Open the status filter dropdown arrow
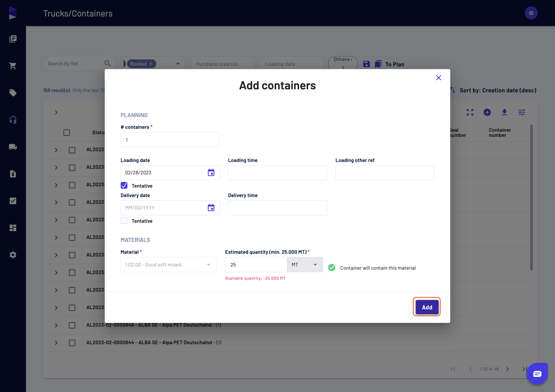The image size is (555, 392). click(x=178, y=64)
